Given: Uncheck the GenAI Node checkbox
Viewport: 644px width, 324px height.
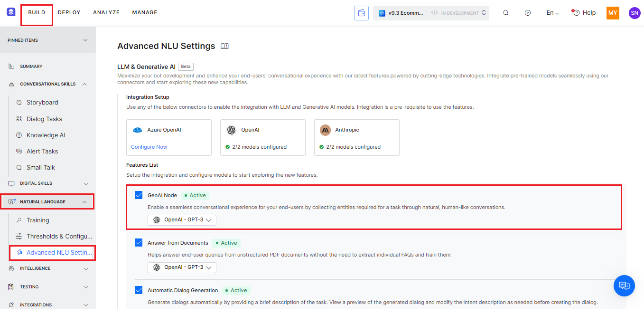Looking at the screenshot, I should pos(139,195).
